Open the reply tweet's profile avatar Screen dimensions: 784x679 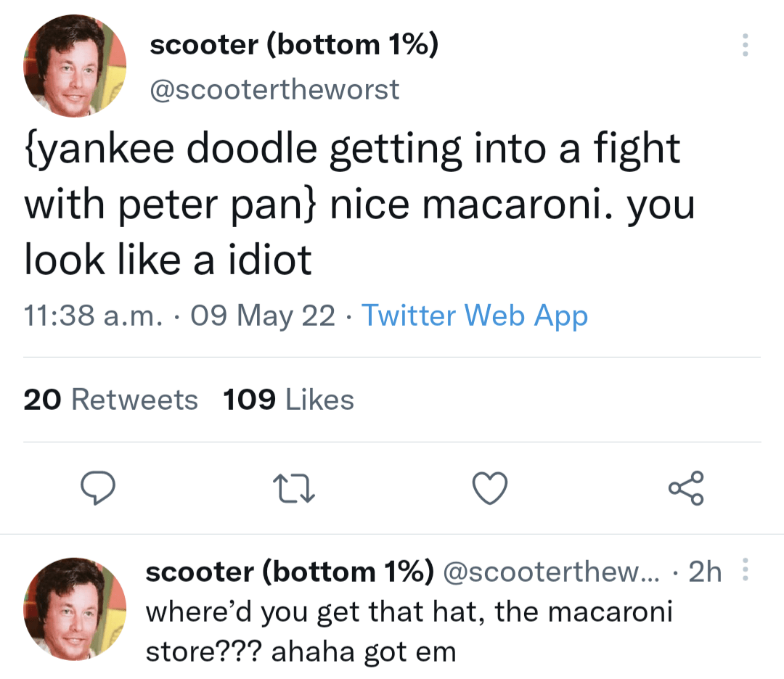pos(75,609)
